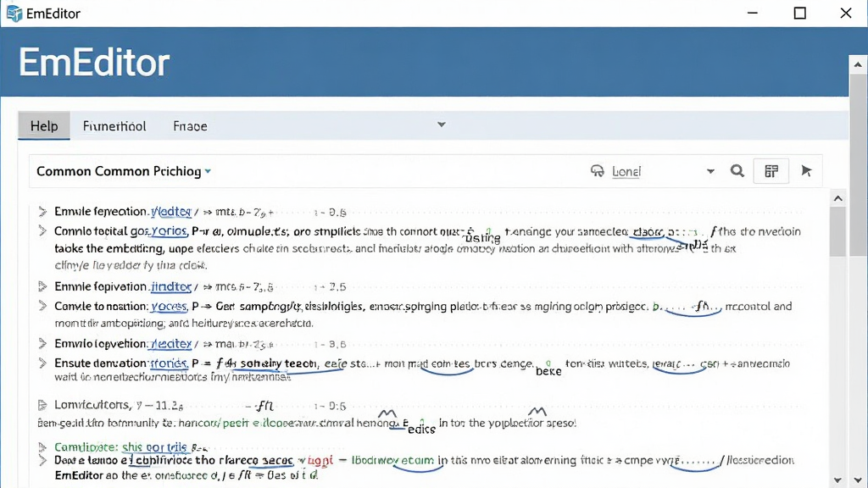Expand the Enmnle fopivation row
This screenshot has width=868, height=488.
42,286
